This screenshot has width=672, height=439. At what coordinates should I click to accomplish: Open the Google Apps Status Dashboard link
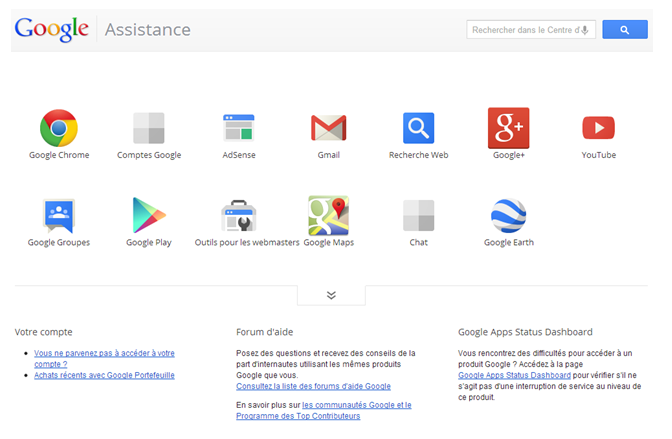click(x=514, y=375)
